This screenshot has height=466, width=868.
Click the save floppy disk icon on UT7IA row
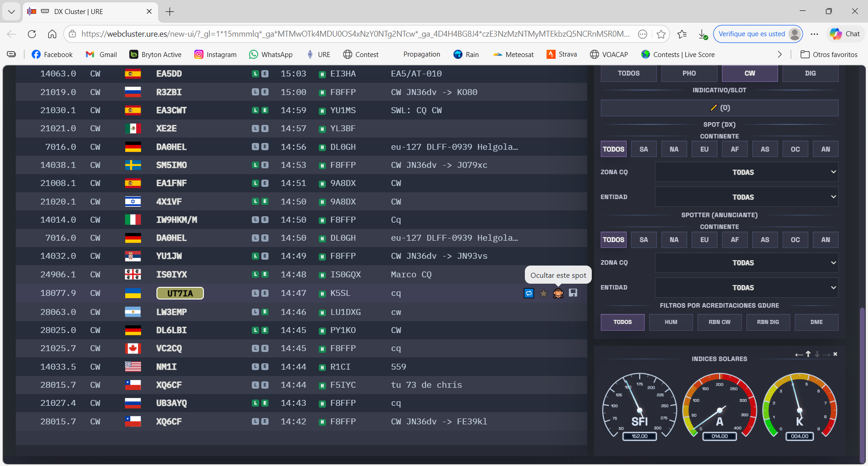(573, 293)
